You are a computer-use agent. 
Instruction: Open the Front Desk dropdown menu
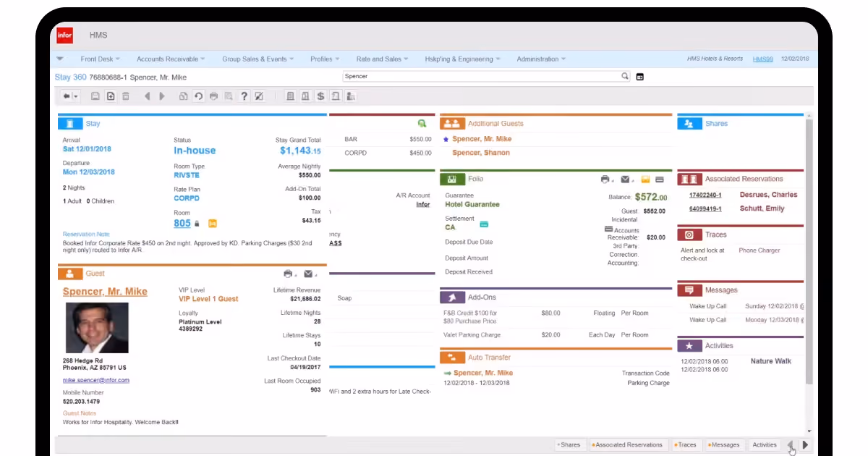tap(100, 59)
